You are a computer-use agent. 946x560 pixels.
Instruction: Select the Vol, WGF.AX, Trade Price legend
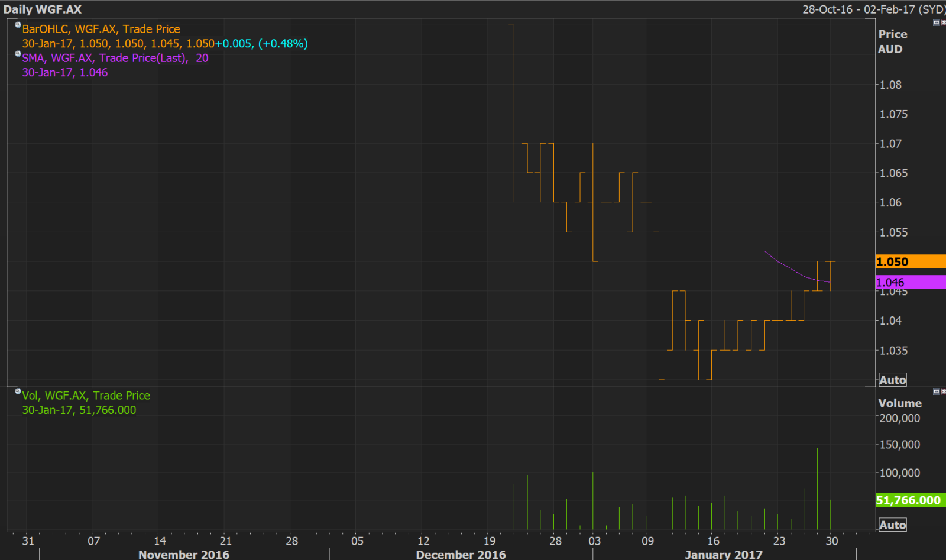(x=86, y=396)
